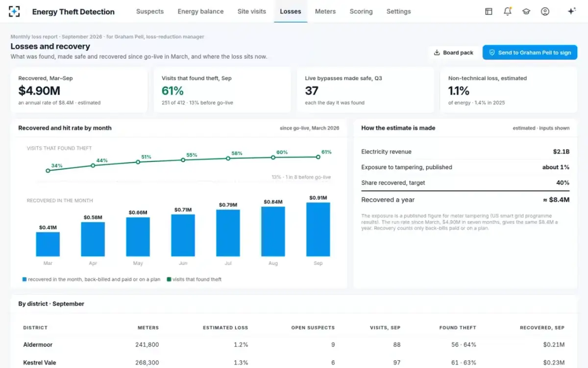Send report to Graham Pell to sign
Viewport: 588px width, 368px height.
click(x=530, y=53)
